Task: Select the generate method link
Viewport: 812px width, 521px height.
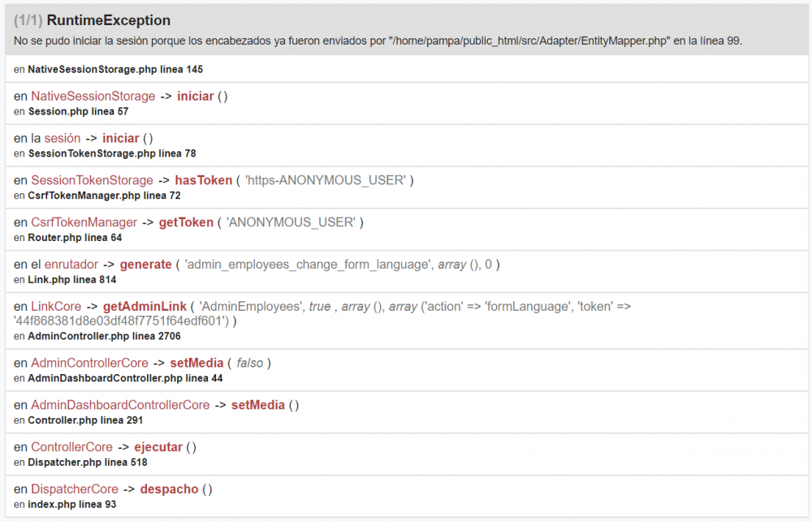Action: [146, 265]
